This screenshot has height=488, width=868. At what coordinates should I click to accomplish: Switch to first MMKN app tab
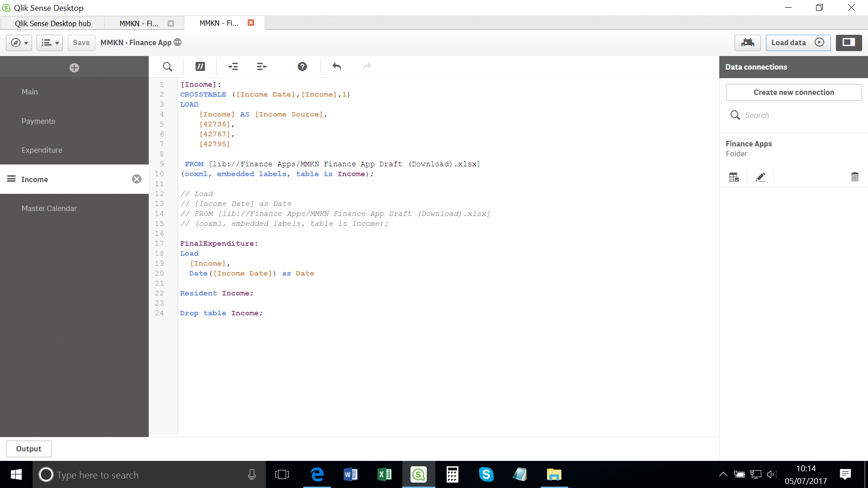click(x=139, y=23)
